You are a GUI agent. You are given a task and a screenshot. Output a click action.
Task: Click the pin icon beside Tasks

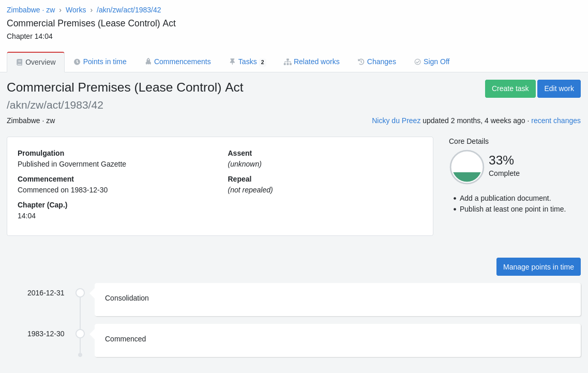tap(232, 62)
